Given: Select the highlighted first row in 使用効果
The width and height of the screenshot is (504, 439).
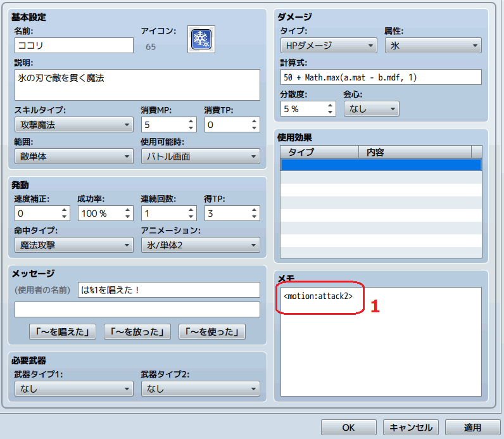Looking at the screenshot, I should [381, 165].
